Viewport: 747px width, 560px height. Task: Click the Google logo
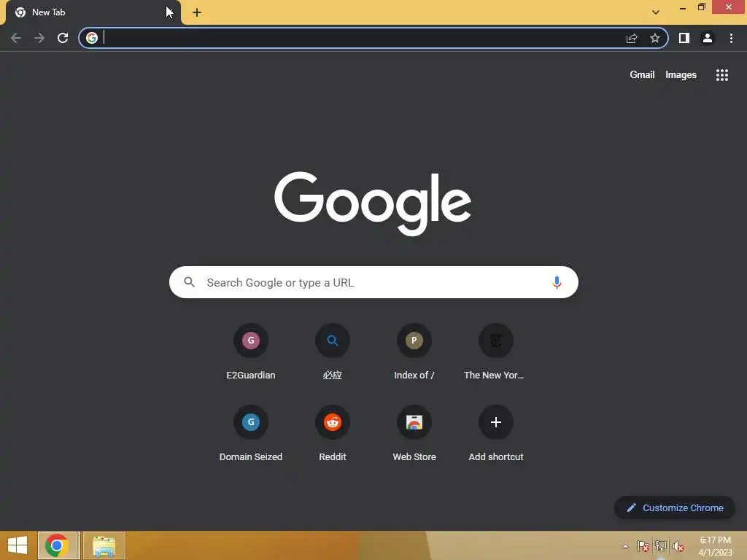(x=373, y=204)
